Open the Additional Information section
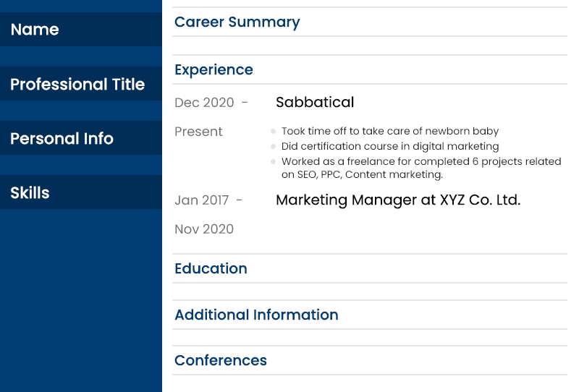Screen dimensions: 579x392 pos(256,315)
